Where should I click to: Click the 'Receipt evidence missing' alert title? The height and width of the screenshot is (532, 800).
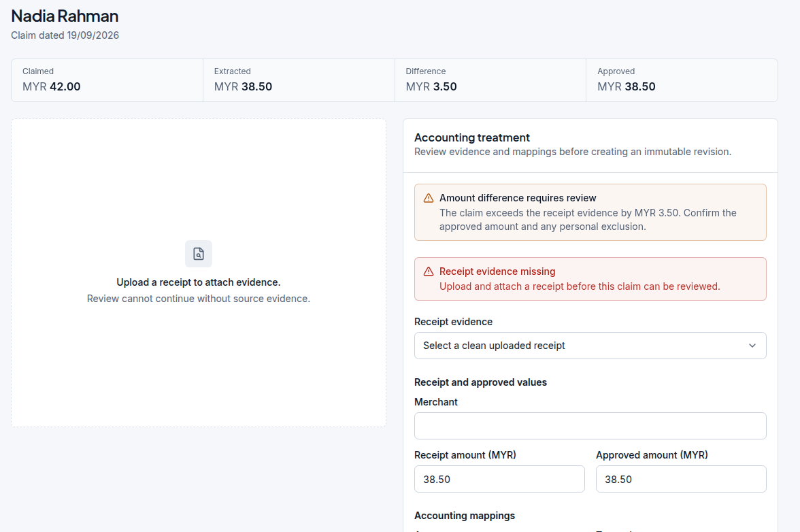tap(497, 271)
